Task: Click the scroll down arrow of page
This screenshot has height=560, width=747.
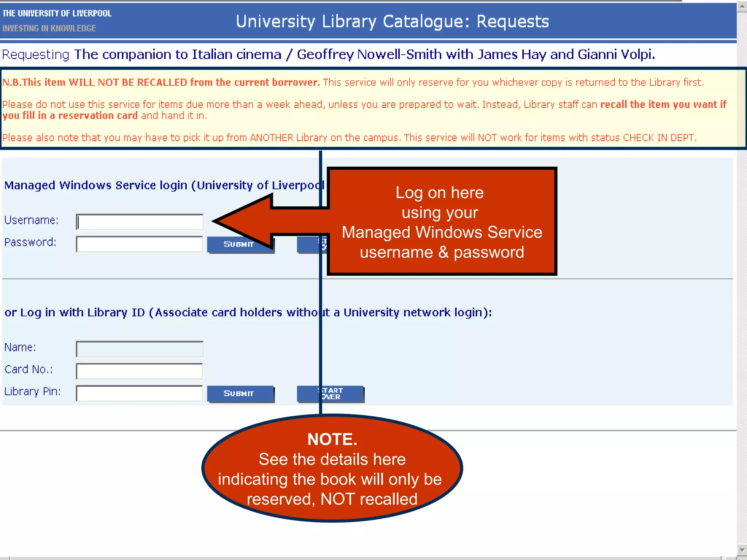Action: pyautogui.click(x=742, y=549)
